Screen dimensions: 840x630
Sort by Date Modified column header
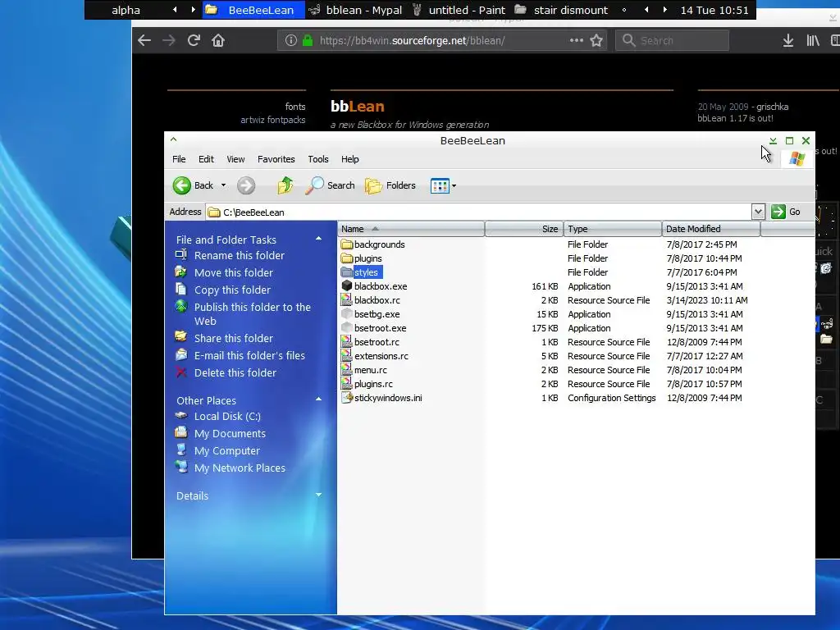coord(711,229)
